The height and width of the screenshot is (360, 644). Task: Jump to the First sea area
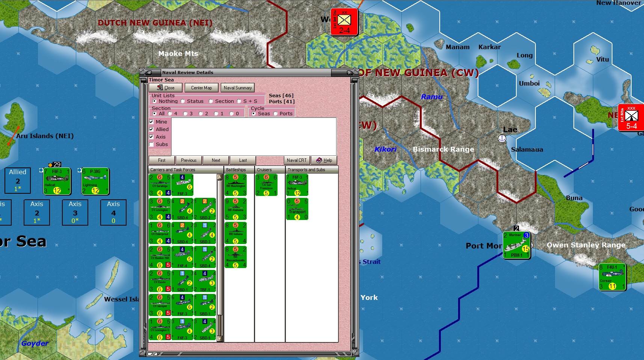[162, 160]
